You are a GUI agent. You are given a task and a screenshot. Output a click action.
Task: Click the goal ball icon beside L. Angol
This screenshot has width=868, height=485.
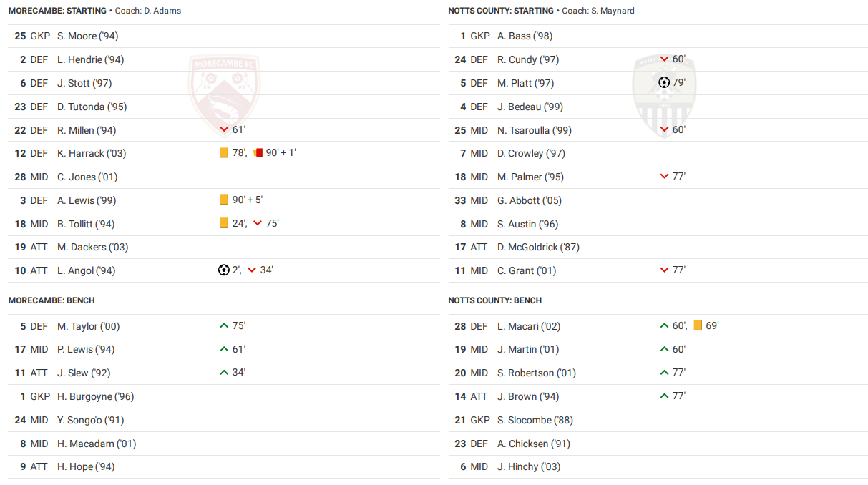224,270
